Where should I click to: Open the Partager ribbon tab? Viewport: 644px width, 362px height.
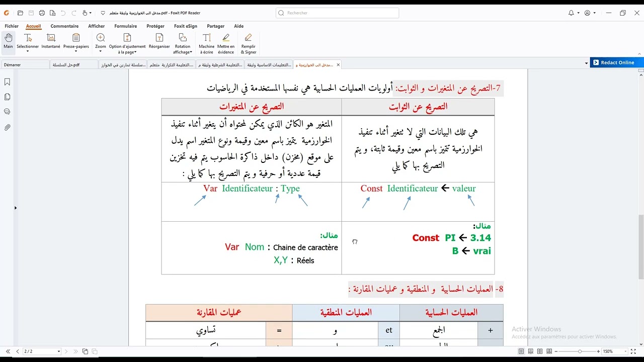click(216, 26)
